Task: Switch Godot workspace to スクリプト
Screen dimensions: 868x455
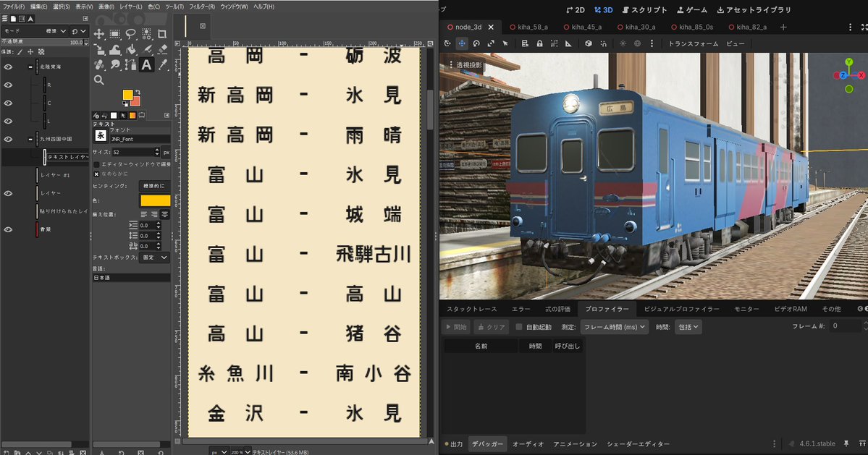Action: [644, 10]
